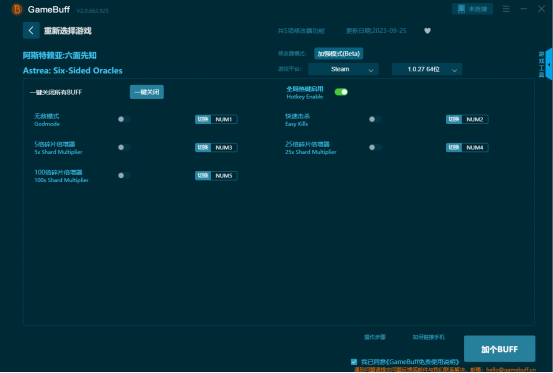The height and width of the screenshot is (373, 553).
Task: Toggle the Godmode switch
Action: click(124, 120)
